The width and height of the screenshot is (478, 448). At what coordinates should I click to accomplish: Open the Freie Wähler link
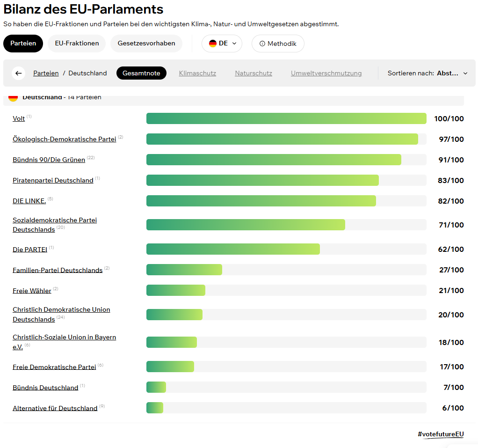(x=32, y=291)
